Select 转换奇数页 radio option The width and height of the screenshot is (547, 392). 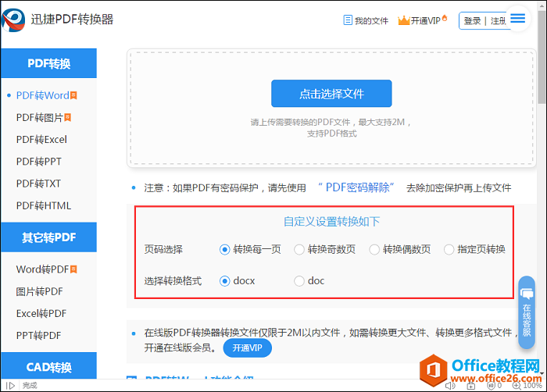point(299,250)
